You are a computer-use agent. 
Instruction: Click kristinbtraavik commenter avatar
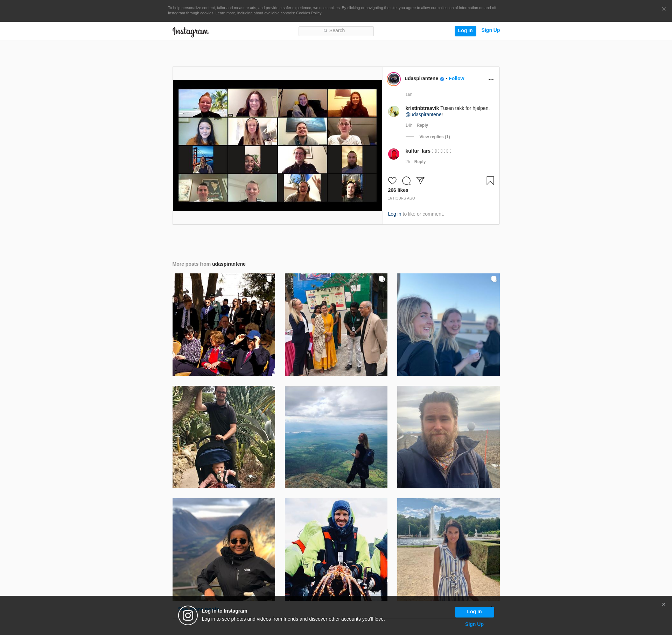(x=393, y=111)
